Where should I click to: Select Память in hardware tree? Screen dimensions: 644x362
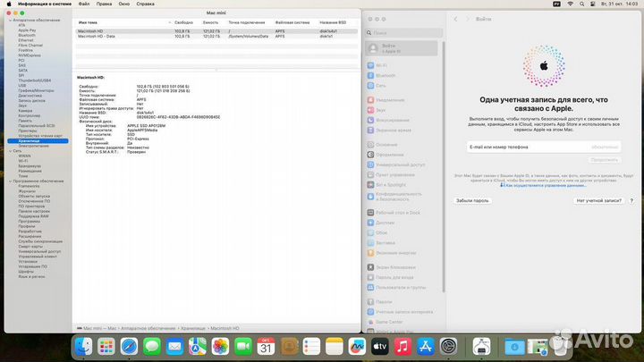25,121
